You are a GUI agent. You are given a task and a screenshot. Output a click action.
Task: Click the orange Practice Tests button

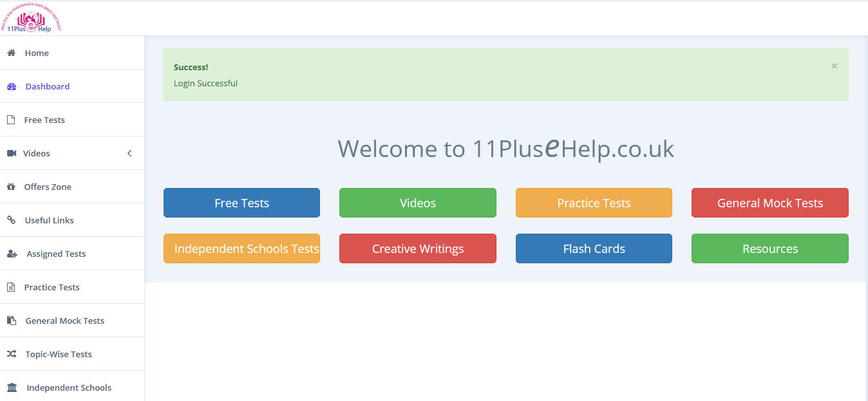(x=594, y=203)
